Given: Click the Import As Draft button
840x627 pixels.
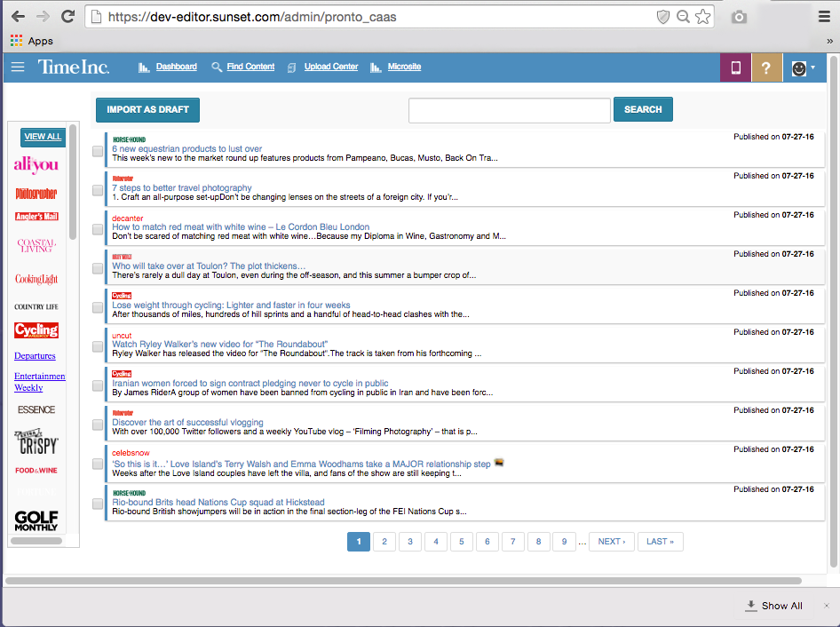Looking at the screenshot, I should (x=148, y=110).
